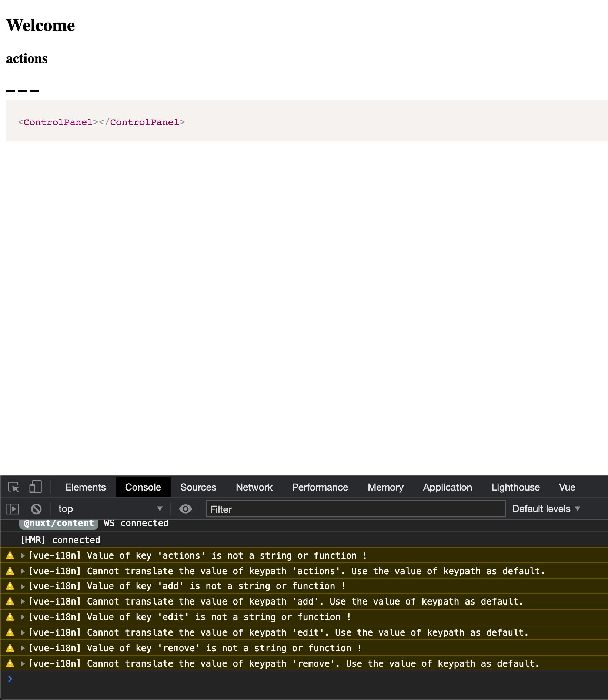Expand the "Value of key 'remove'" warning
The width and height of the screenshot is (608, 700).
pos(23,648)
